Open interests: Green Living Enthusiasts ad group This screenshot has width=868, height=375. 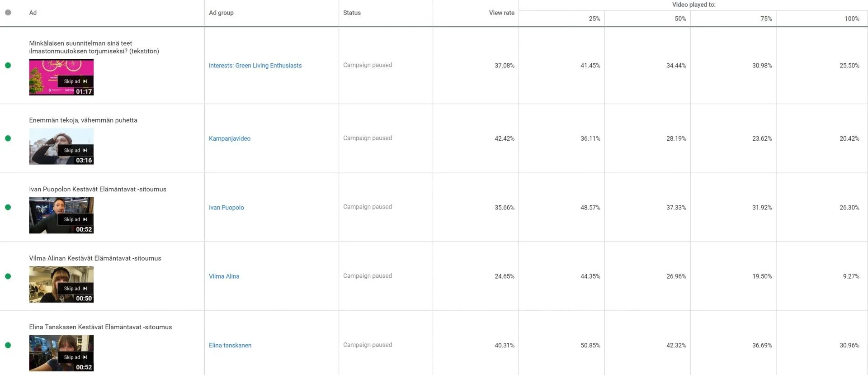coord(255,66)
